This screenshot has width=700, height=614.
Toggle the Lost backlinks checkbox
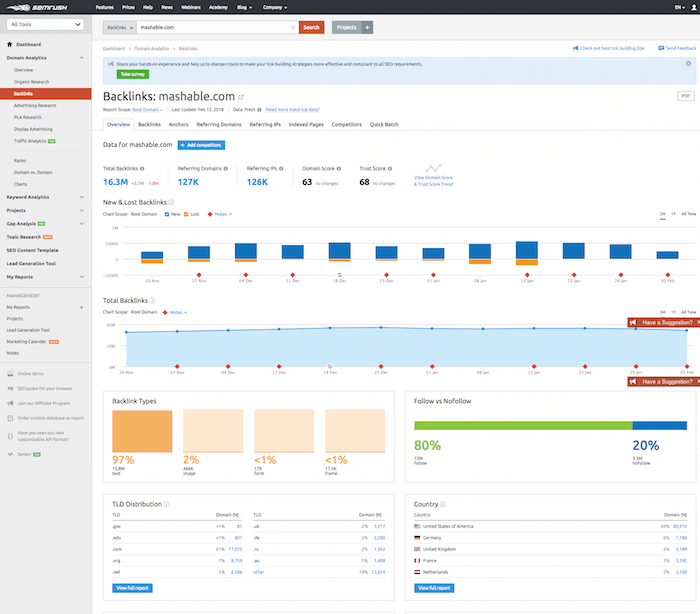pos(186,214)
